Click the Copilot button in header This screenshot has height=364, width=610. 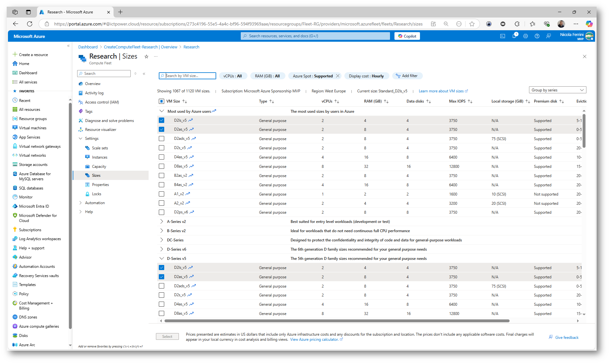[x=407, y=36]
